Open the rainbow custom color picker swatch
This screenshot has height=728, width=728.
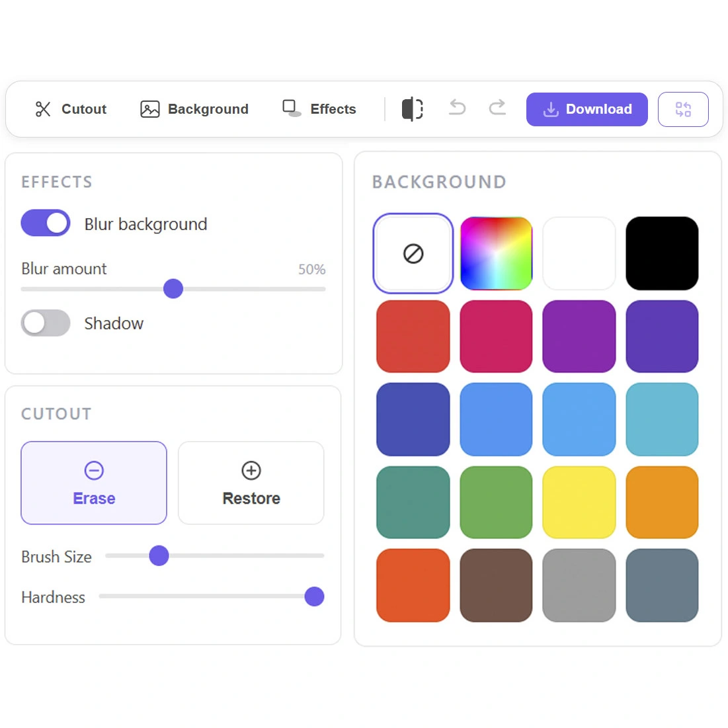click(496, 253)
